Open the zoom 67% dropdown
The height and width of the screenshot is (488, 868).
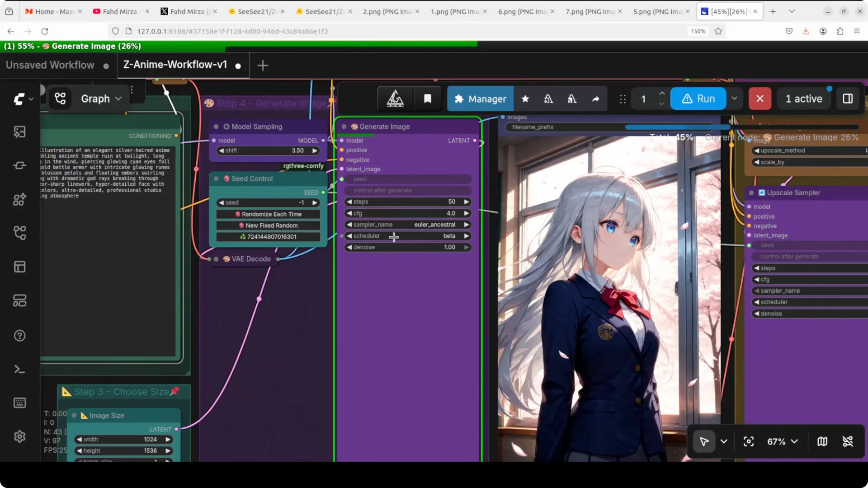coord(783,441)
